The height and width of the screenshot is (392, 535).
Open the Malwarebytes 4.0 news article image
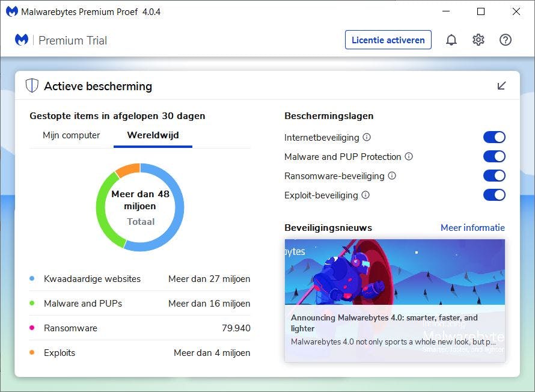click(395, 272)
